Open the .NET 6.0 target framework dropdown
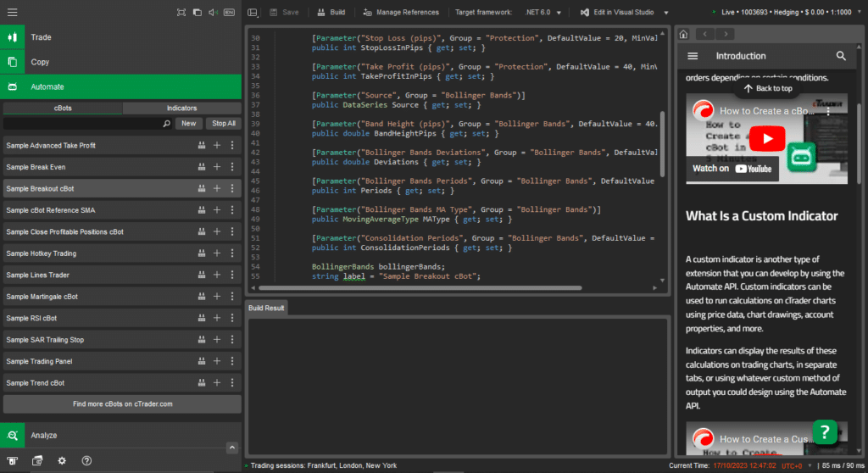 (x=543, y=12)
